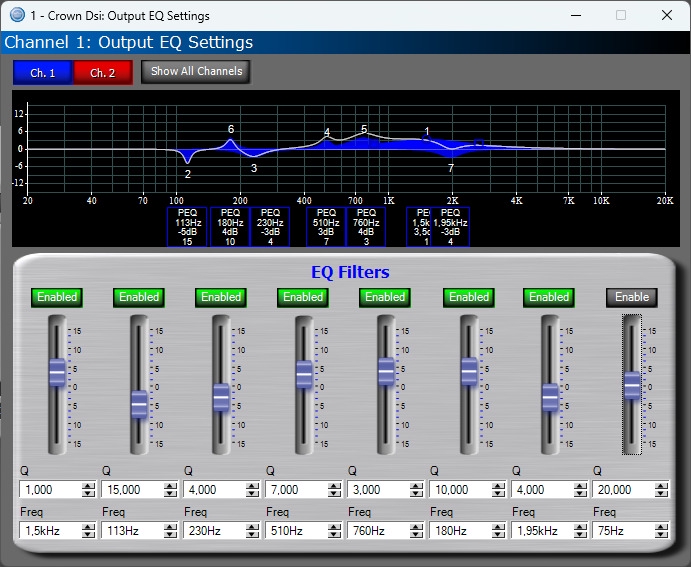The width and height of the screenshot is (691, 567).
Task: Toggle Enabled on the 180Hz filter
Action: point(468,297)
